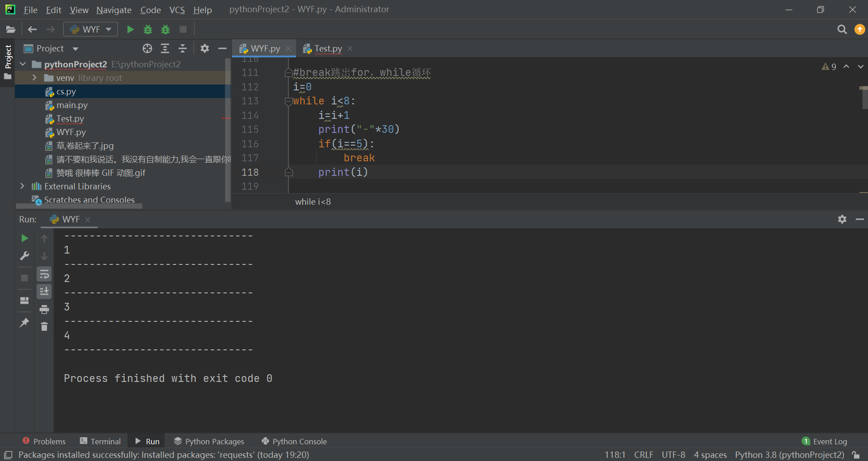Fold the comment block at line 111
The height and width of the screenshot is (461, 868).
tap(288, 73)
